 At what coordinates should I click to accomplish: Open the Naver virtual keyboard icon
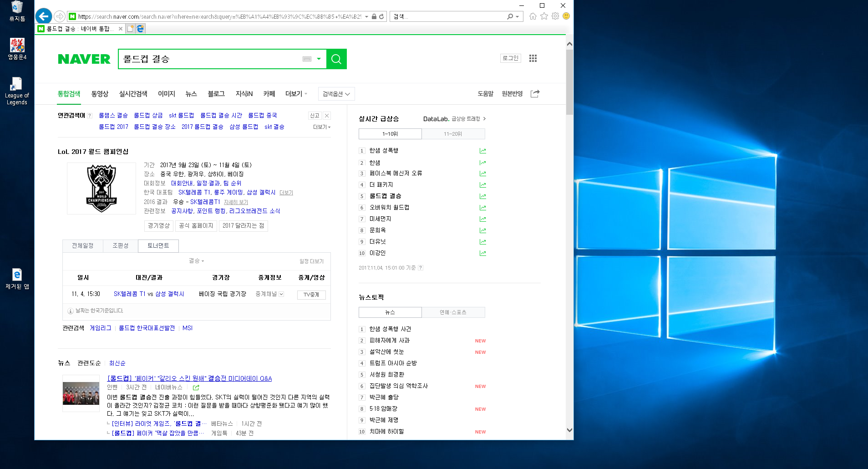pos(307,59)
